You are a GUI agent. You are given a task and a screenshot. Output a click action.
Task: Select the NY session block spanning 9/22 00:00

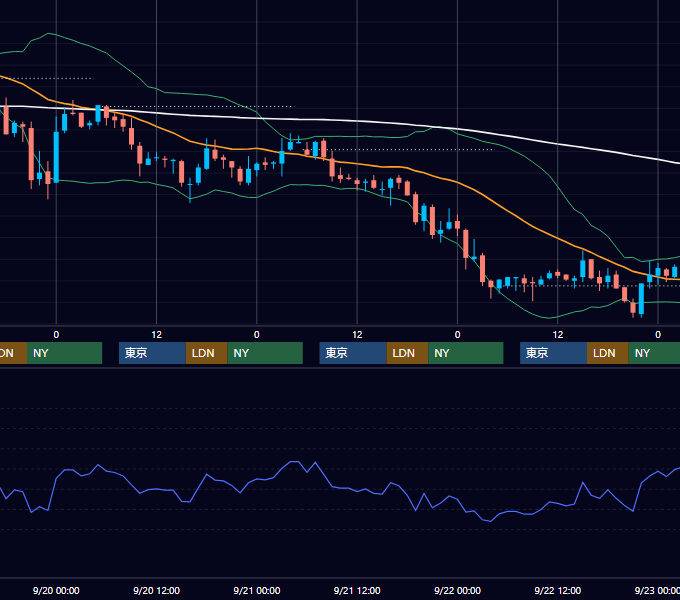(x=466, y=353)
